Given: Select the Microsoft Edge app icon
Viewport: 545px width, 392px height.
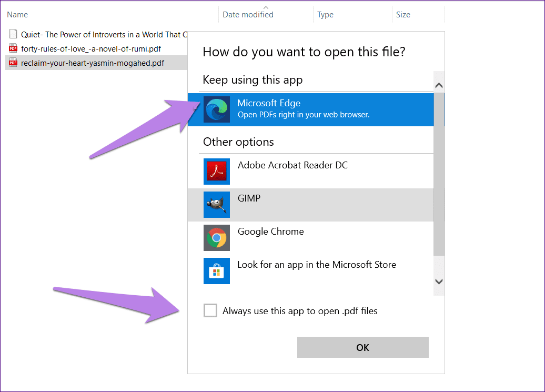Looking at the screenshot, I should [217, 109].
